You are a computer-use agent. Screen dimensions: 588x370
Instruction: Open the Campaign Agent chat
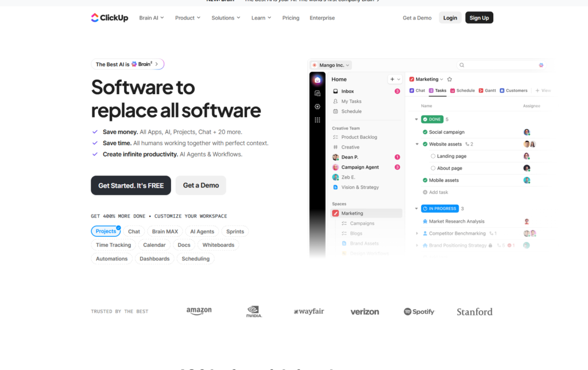click(x=366, y=167)
